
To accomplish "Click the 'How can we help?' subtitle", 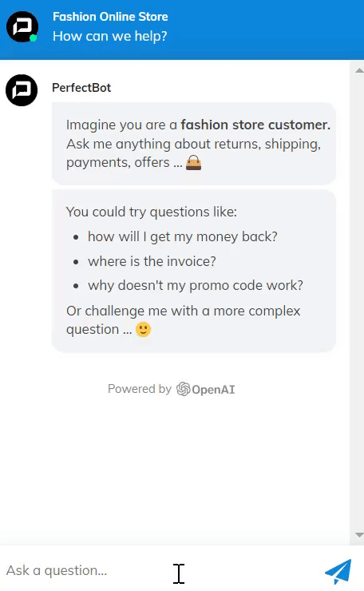I will tap(109, 36).
